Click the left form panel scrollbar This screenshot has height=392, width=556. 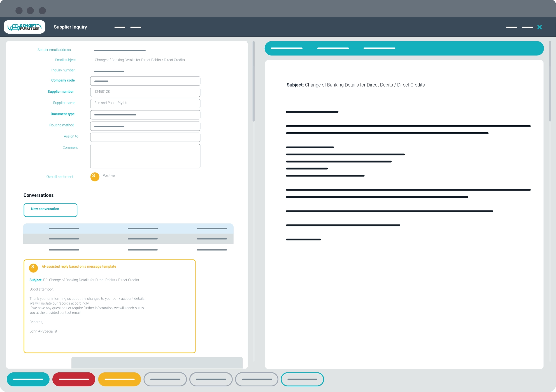(x=253, y=81)
